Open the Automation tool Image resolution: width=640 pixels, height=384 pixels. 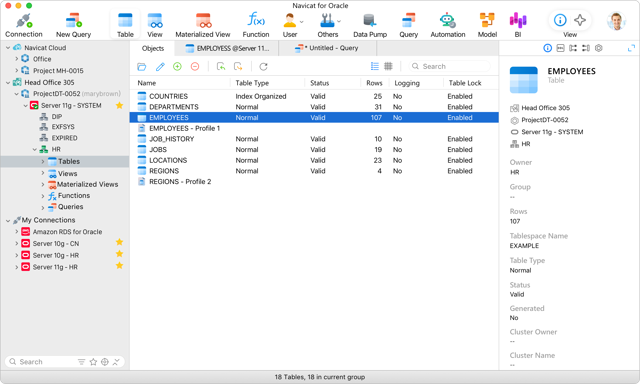(448, 25)
